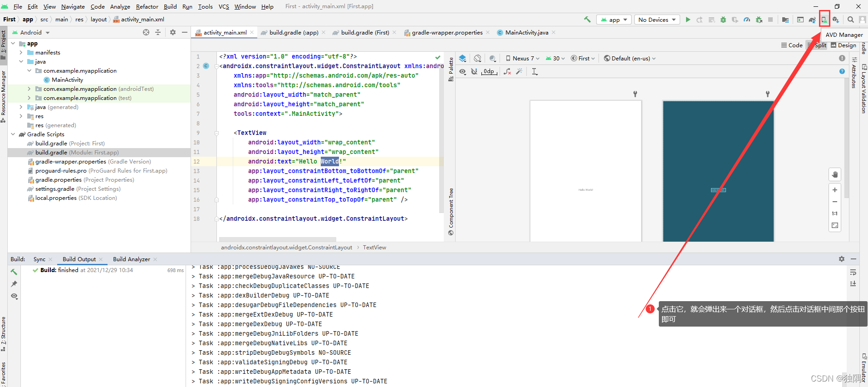This screenshot has height=387, width=868.
Task: Click ConstraintLayout in the breadcrumb bar
Action: click(286, 247)
